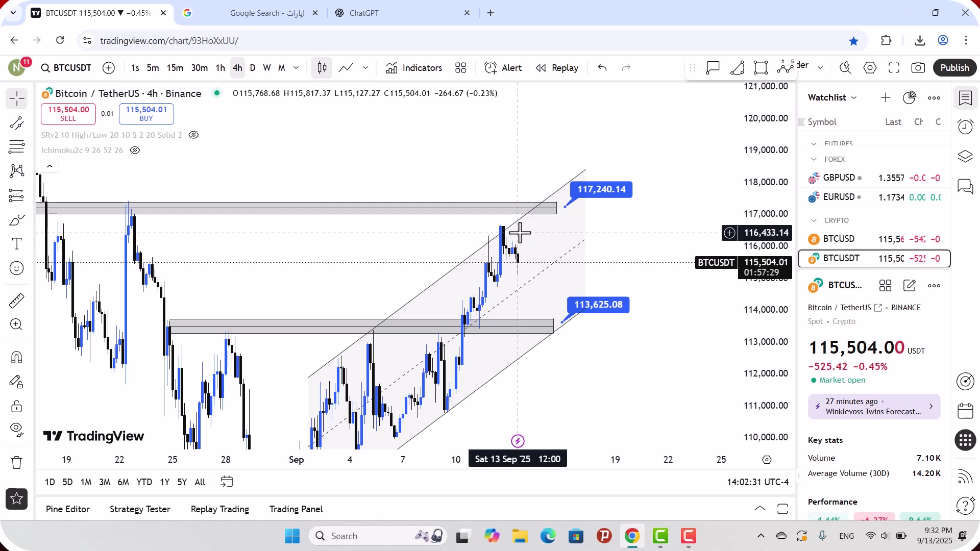The height and width of the screenshot is (551, 980).
Task: Open price scale settings gear
Action: tap(767, 460)
